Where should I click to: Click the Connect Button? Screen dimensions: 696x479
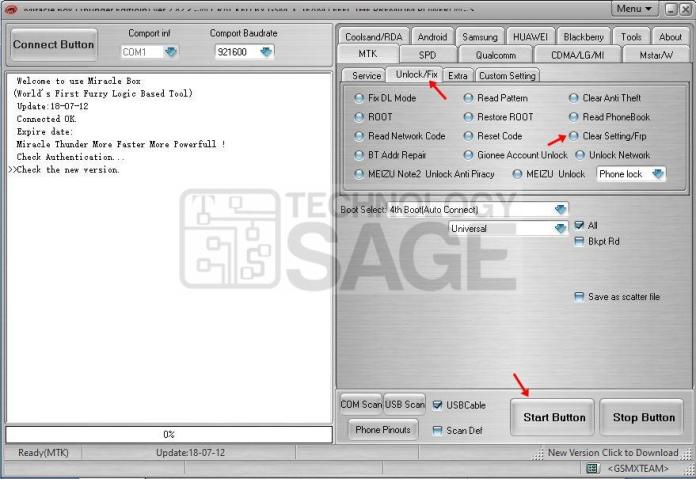click(x=54, y=45)
